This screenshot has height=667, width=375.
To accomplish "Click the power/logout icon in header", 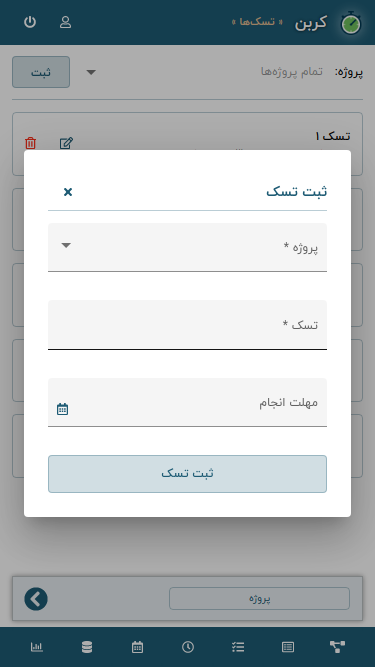I will click(30, 22).
